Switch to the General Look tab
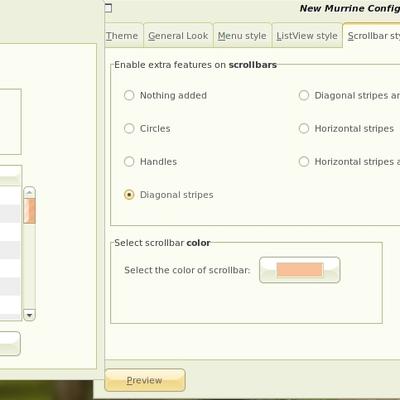This screenshot has height=400, width=400. click(178, 36)
